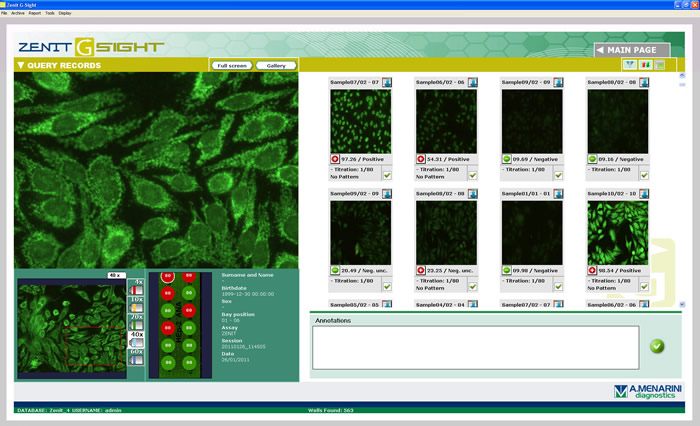Image resolution: width=700 pixels, height=426 pixels.
Task: Click the Full screen button
Action: click(x=232, y=66)
